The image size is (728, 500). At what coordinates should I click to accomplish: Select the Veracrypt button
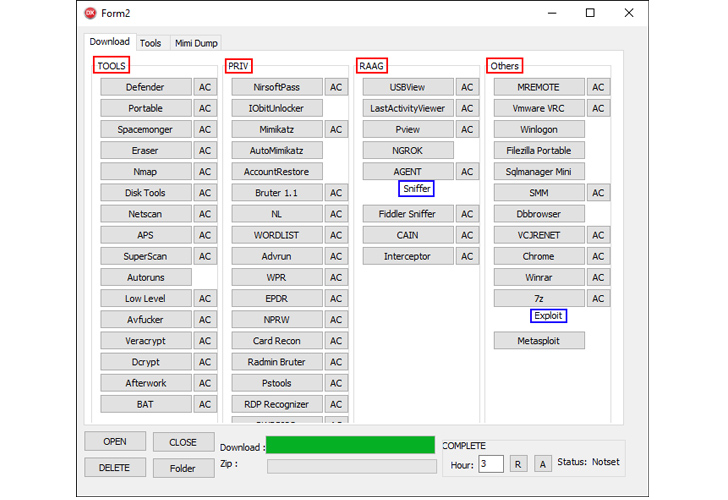click(145, 341)
